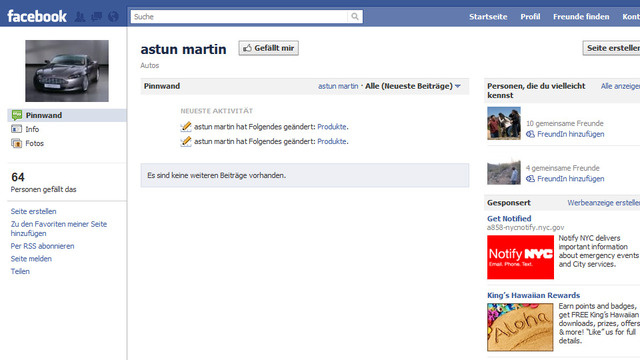
Task: Click the search magnifier icon
Action: point(355,16)
